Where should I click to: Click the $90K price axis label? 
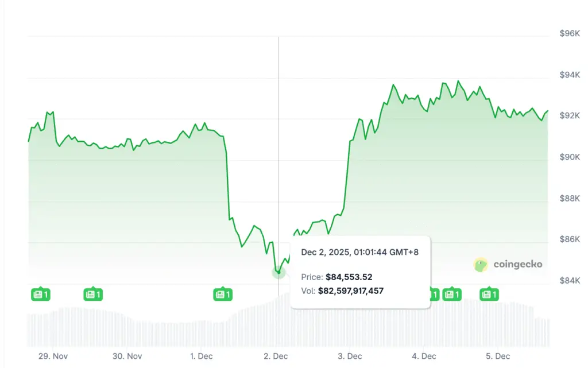click(x=570, y=157)
